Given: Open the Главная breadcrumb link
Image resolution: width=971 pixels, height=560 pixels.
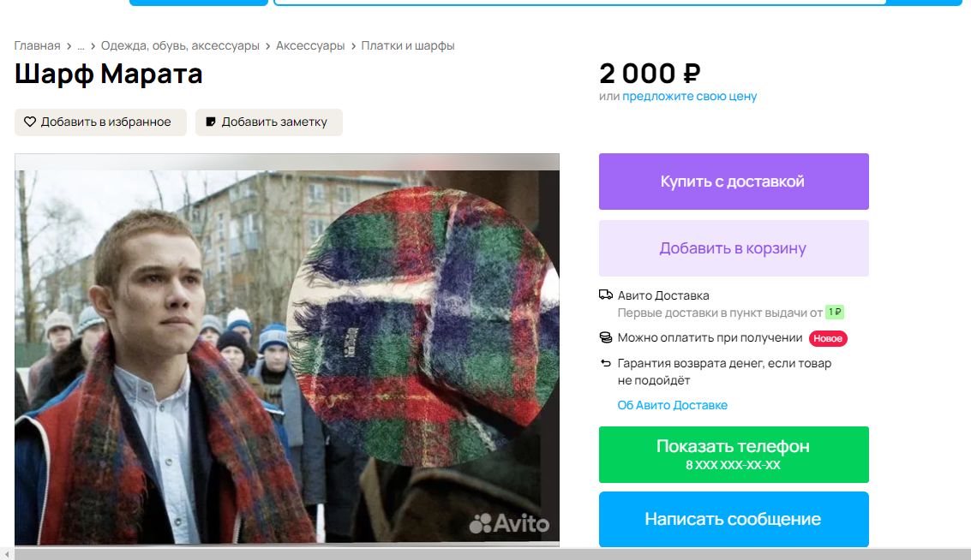Looking at the screenshot, I should 37,45.
